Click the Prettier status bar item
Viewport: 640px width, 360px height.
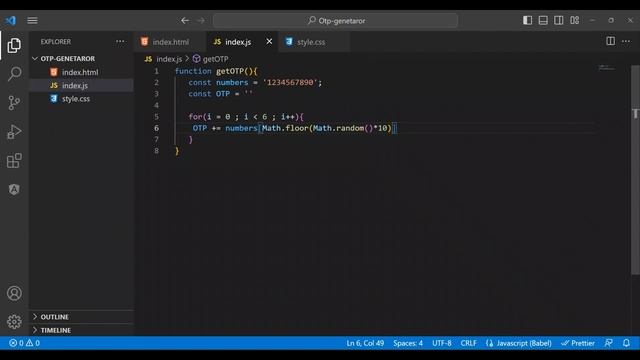click(x=578, y=343)
